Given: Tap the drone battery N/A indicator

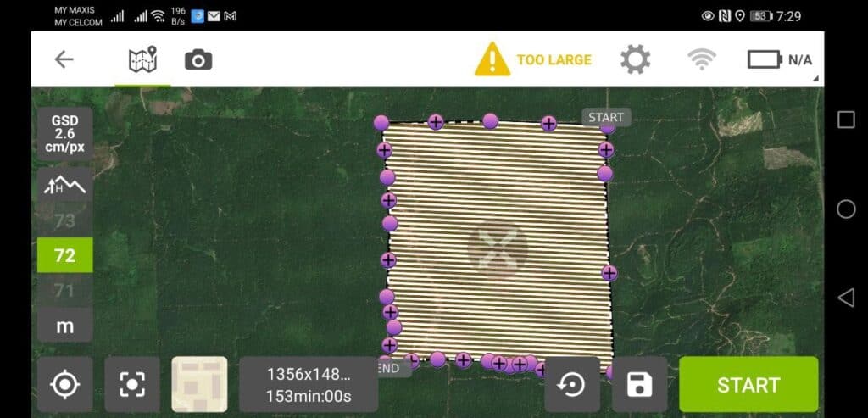Looking at the screenshot, I should coord(780,60).
